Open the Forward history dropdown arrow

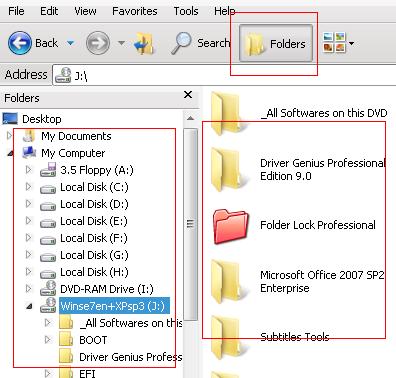(122, 43)
